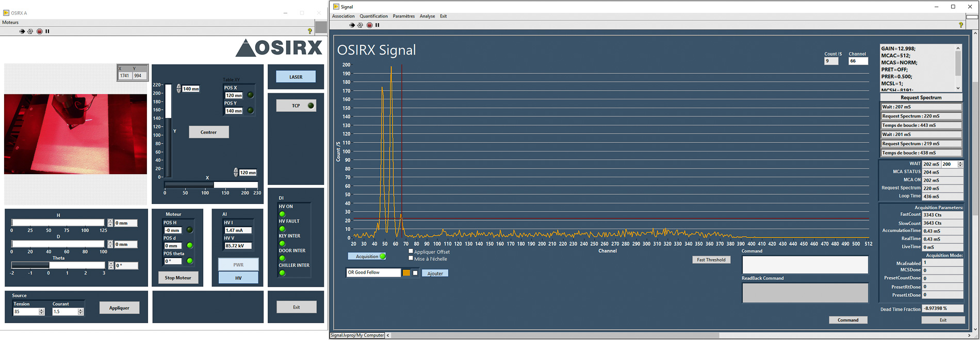The height and width of the screenshot is (340, 980).
Task: Open the Exit menu in Signal menubar
Action: 443,16
